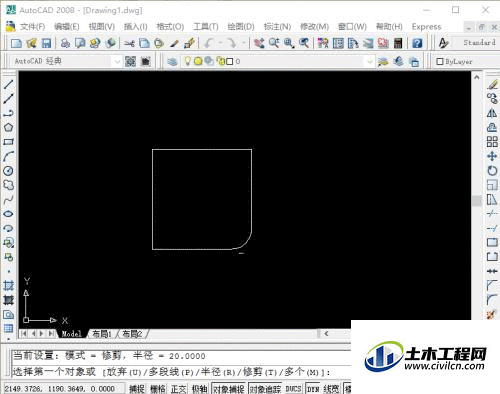
Task: Switch to the 布局2 layout tab
Action: [x=132, y=334]
